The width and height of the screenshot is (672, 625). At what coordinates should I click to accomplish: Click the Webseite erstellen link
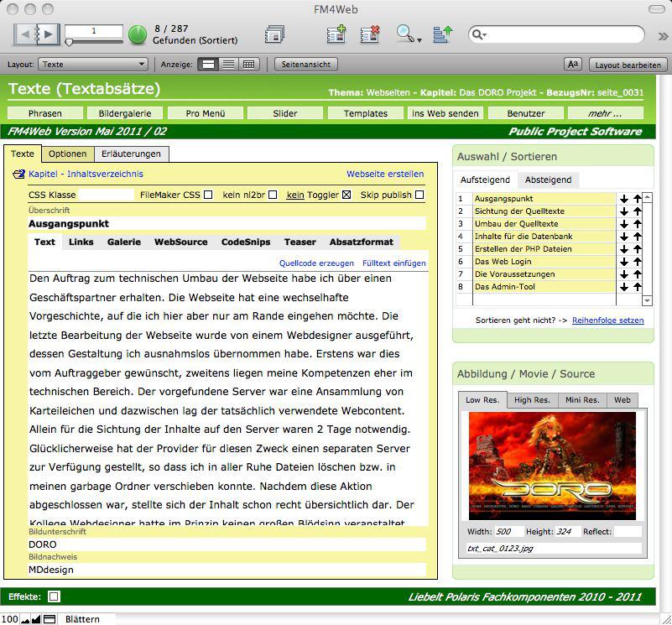(x=385, y=174)
